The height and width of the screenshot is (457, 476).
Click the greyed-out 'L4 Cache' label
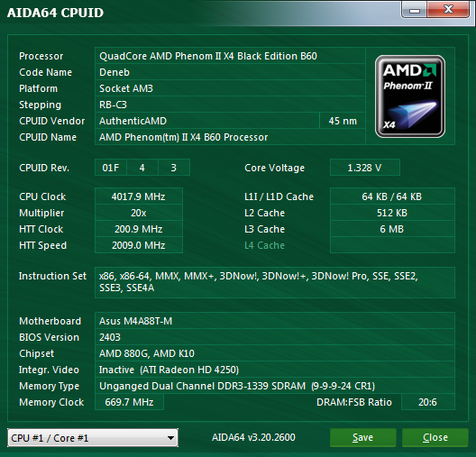(264, 245)
